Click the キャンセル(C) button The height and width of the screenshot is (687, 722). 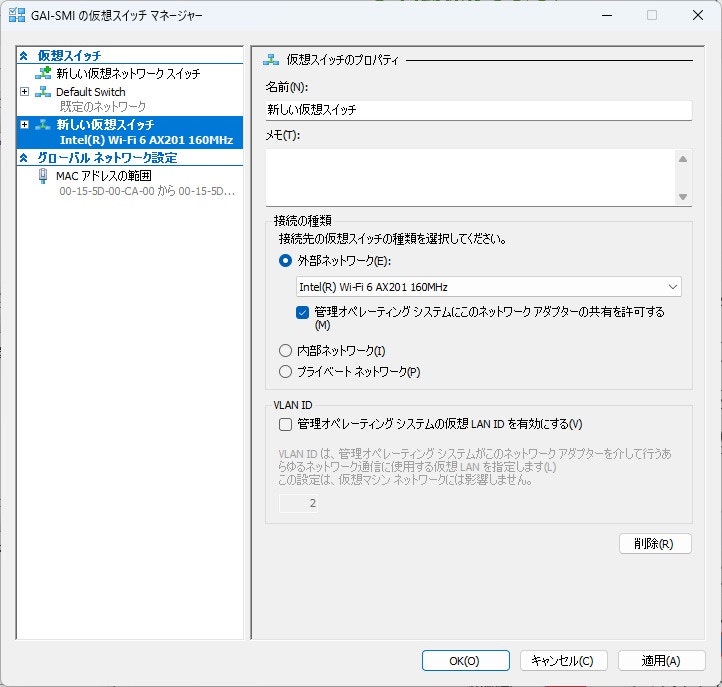coord(564,661)
